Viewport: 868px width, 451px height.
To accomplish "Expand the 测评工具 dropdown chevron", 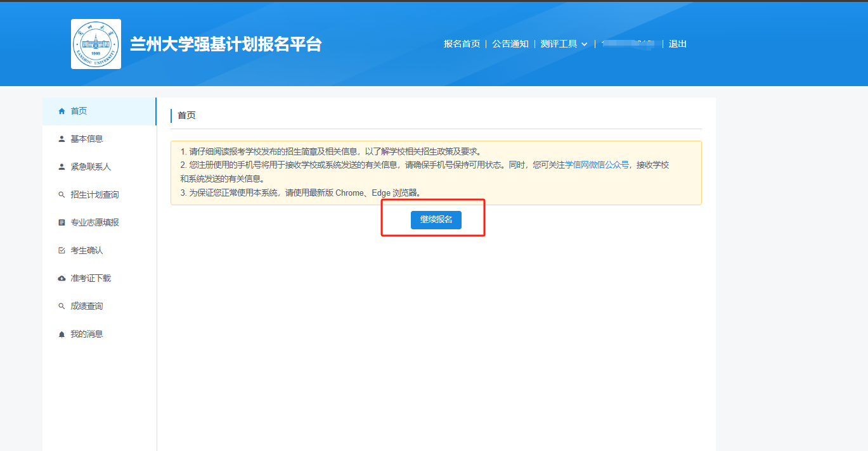I will (584, 44).
